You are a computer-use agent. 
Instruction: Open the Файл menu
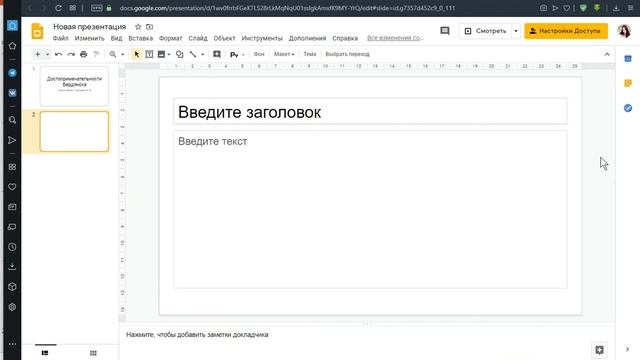[x=60, y=38]
